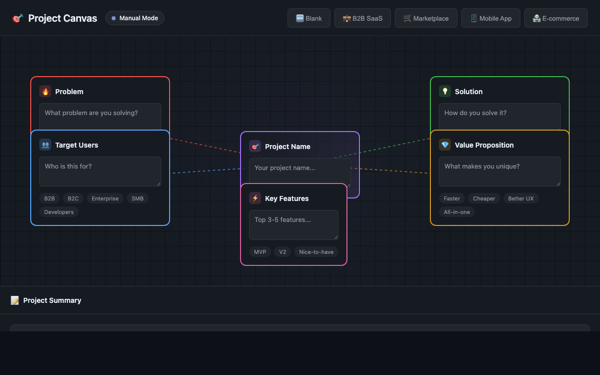Load the Blank template
The width and height of the screenshot is (600, 375).
[309, 18]
